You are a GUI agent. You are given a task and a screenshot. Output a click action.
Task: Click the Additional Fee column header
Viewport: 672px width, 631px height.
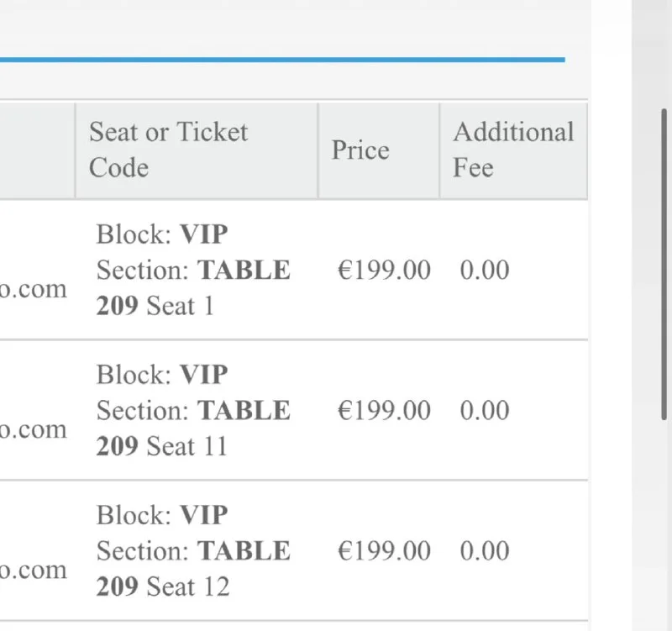[513, 150]
